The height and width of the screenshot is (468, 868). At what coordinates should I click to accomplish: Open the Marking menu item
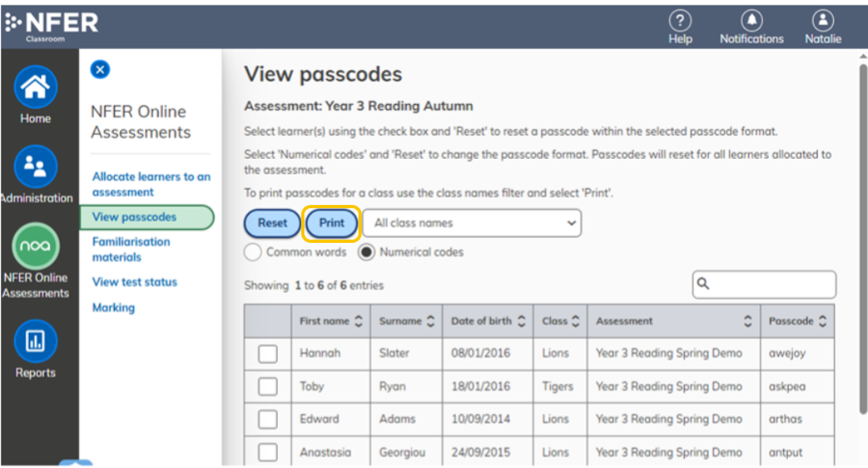(114, 307)
